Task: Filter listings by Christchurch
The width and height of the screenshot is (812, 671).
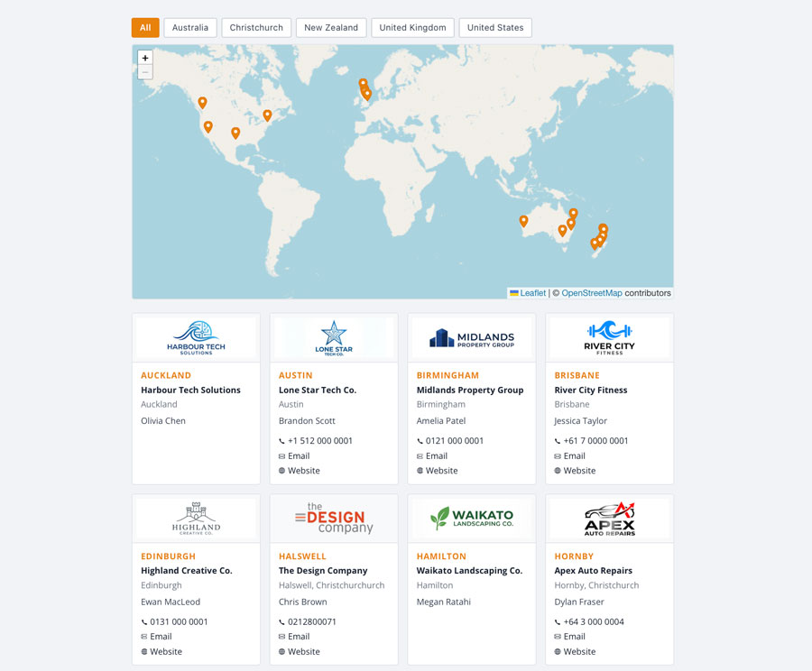Action: tap(256, 28)
